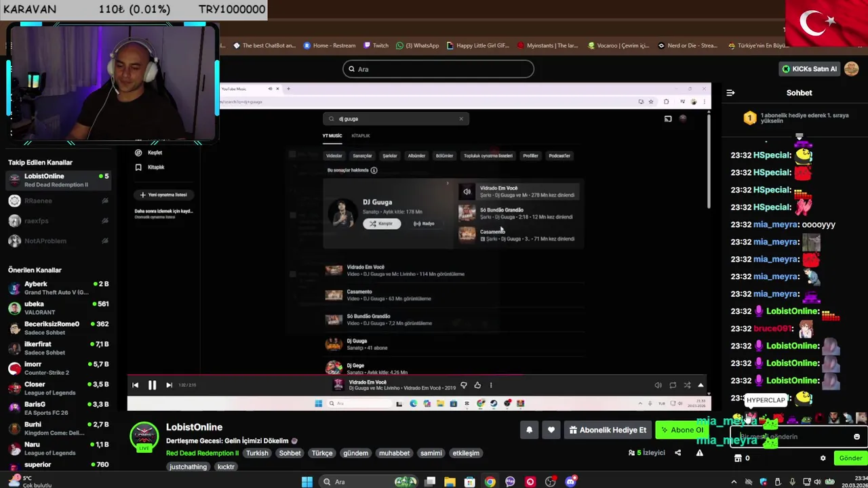The width and height of the screenshot is (868, 488).
Task: Collapse the Sohbet chat panel
Action: (730, 93)
